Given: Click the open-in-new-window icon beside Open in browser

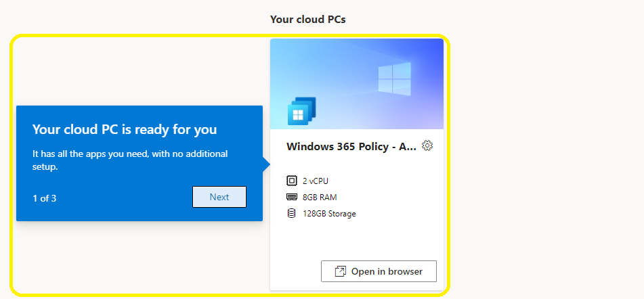Looking at the screenshot, I should pos(341,271).
